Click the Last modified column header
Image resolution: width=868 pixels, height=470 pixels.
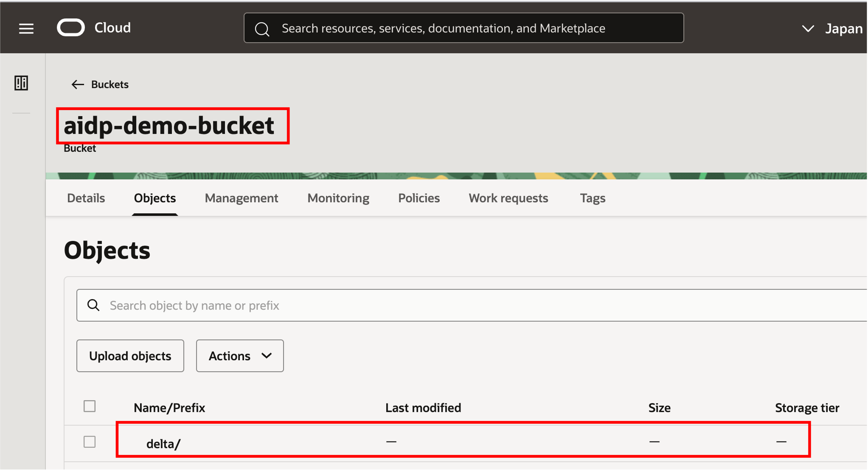(423, 408)
